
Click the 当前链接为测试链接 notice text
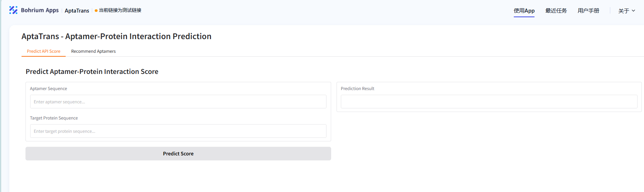coord(120,10)
